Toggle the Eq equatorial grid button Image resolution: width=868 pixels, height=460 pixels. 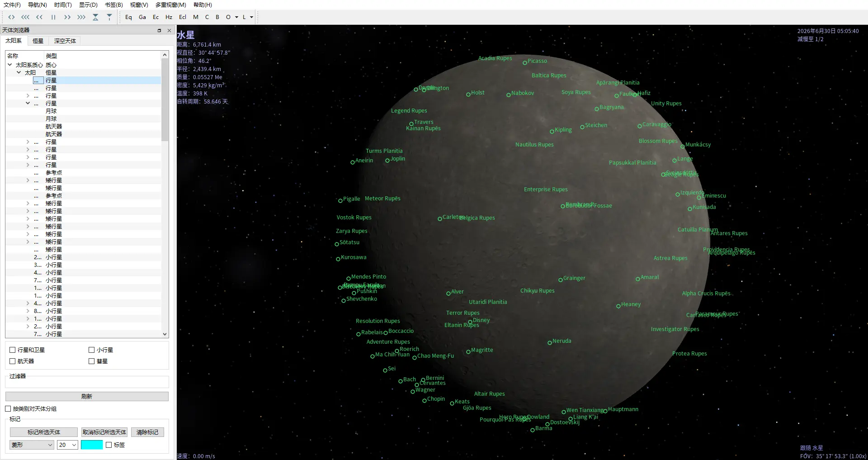point(128,17)
